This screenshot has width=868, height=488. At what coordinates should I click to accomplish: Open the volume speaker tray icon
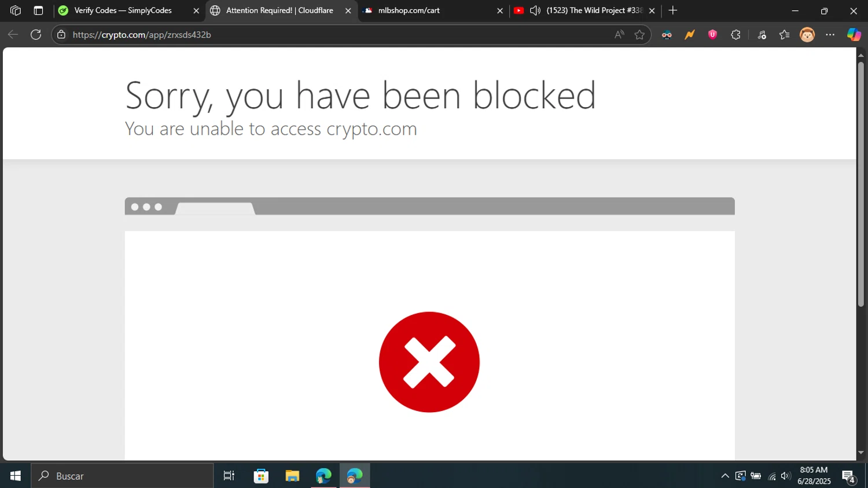(785, 476)
